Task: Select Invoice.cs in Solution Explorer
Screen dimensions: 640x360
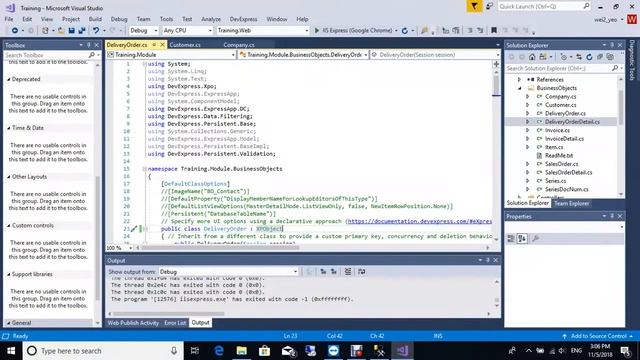Action: [557, 130]
